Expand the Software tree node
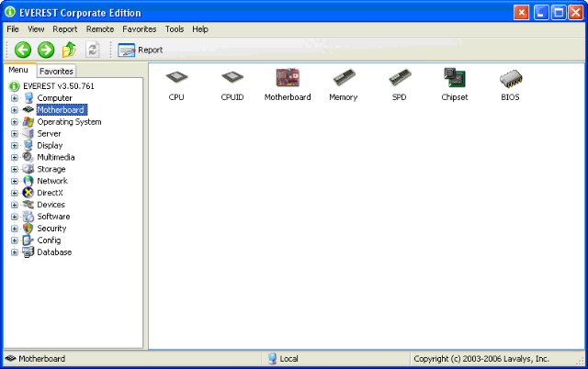588x369 pixels. pos(15,217)
